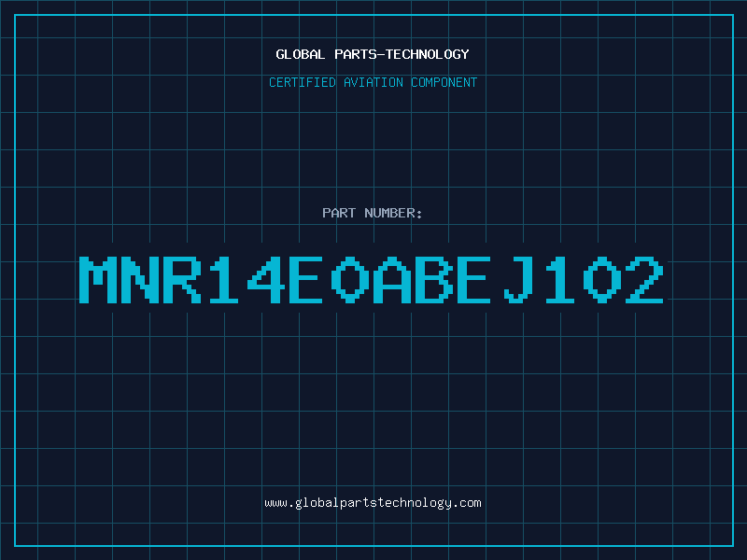747x560 pixels.
Task: Click the digit 4 in the part number
Action: 266,280
